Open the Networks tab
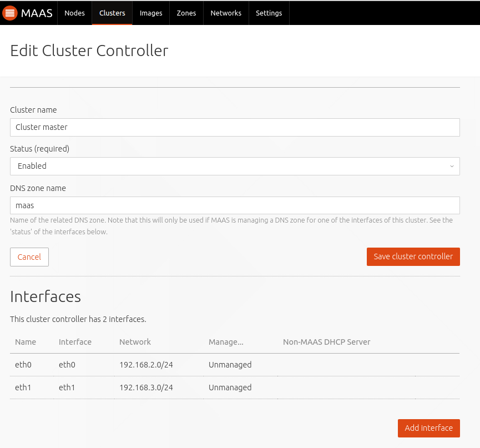This screenshot has width=480, height=448. coord(226,13)
